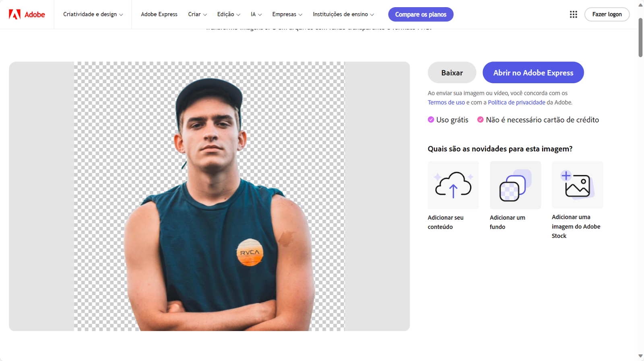Expand the IA menu
Viewport: 644px width, 361px height.
click(x=256, y=14)
